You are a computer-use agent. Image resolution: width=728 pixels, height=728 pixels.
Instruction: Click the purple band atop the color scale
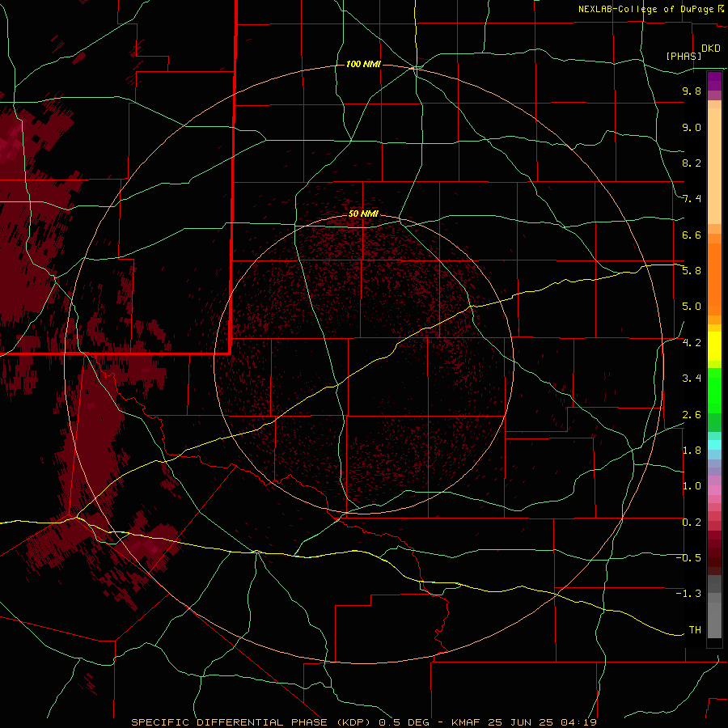714,82
